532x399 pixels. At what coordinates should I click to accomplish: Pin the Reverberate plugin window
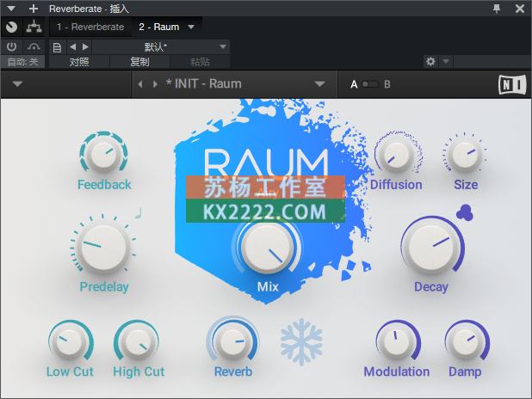[x=497, y=9]
